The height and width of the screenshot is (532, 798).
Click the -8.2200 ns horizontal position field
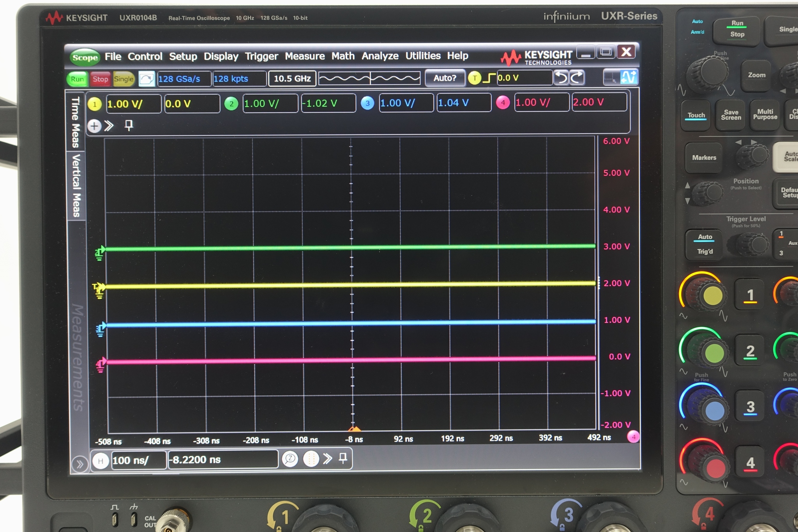tap(223, 460)
